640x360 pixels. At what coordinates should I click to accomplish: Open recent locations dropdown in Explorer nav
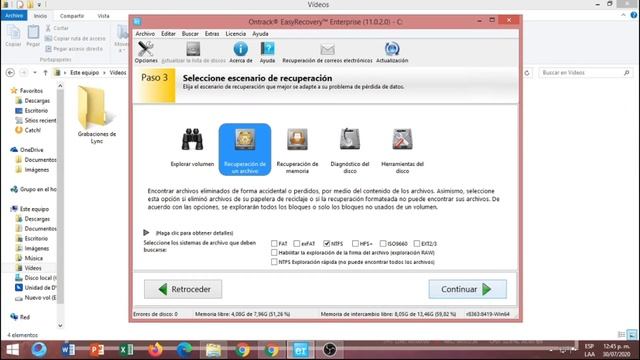click(x=35, y=73)
